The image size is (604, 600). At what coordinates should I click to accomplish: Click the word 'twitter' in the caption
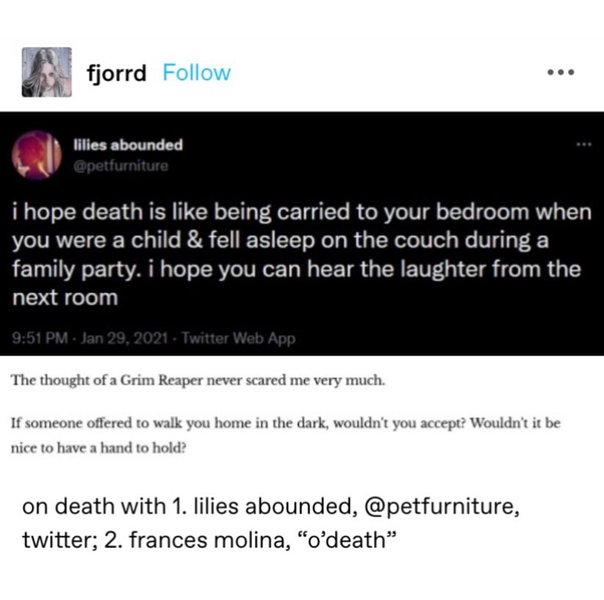click(56, 539)
